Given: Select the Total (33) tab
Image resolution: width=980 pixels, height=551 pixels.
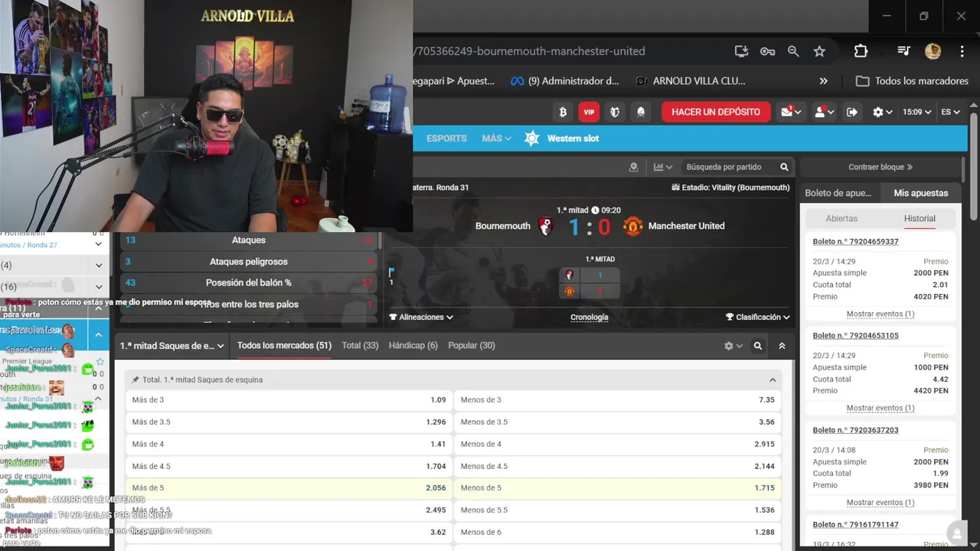Looking at the screenshot, I should click(x=360, y=346).
